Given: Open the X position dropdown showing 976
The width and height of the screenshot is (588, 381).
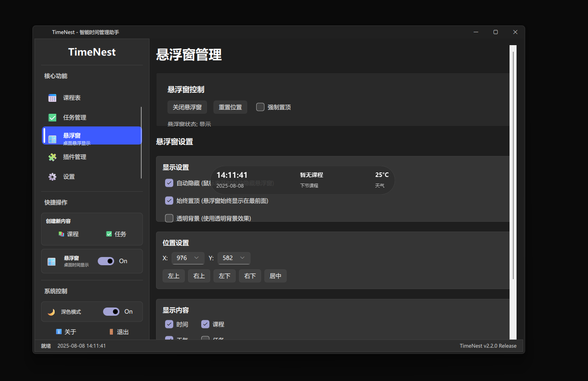Looking at the screenshot, I should click(x=188, y=258).
